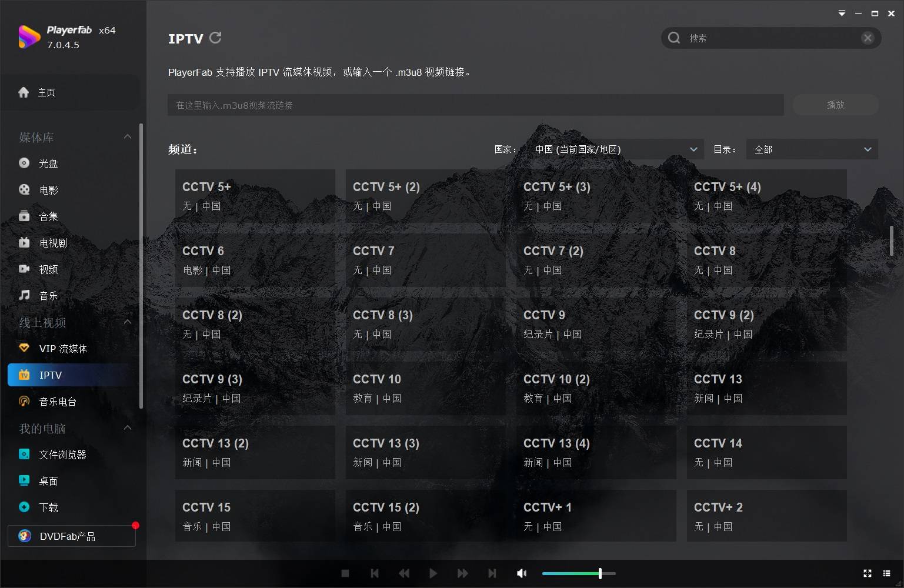Click the sidebar scrollbar

[x=141, y=266]
